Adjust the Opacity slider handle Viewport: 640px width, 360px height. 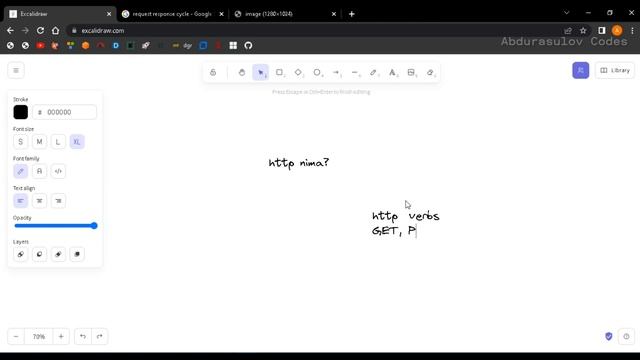pyautogui.click(x=94, y=226)
